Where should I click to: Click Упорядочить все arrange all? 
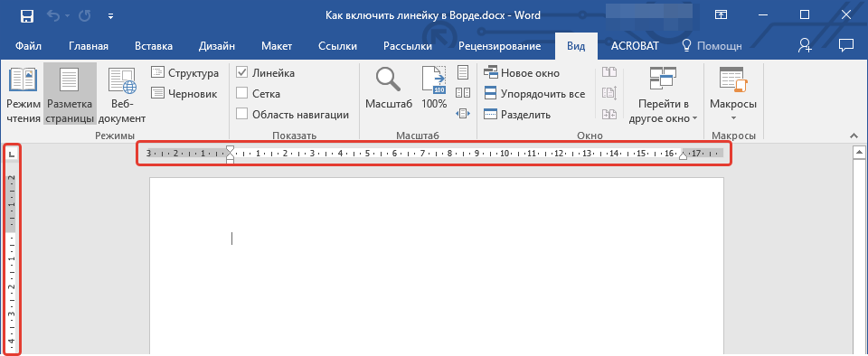point(534,94)
